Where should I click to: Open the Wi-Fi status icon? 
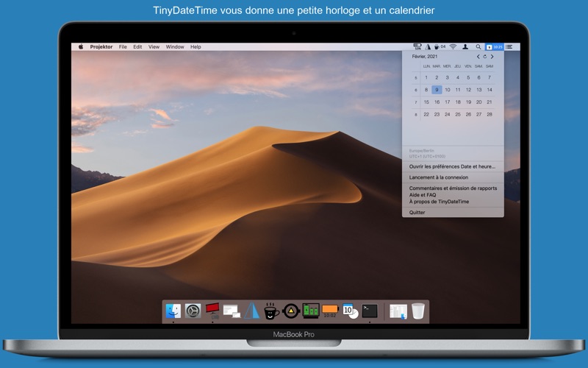[453, 47]
